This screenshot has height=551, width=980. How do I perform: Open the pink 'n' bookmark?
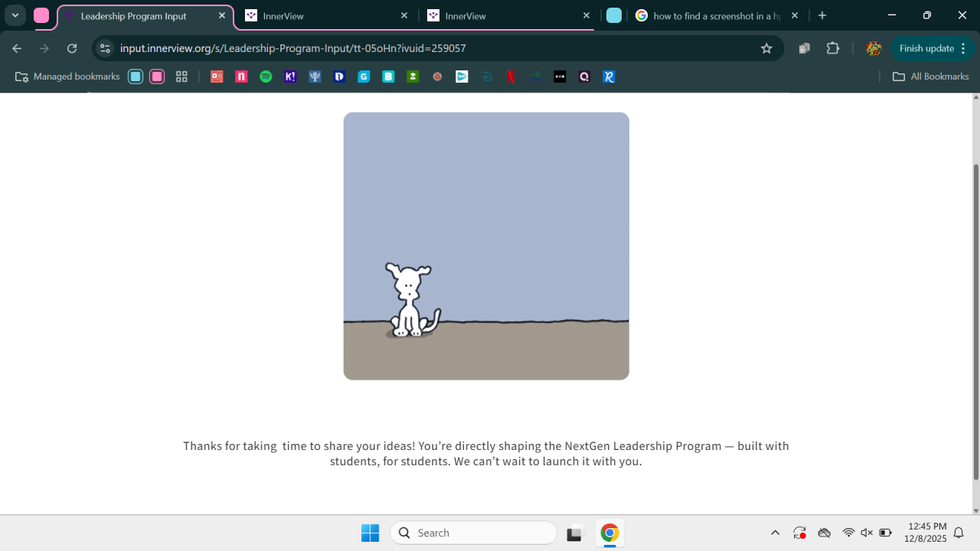241,77
